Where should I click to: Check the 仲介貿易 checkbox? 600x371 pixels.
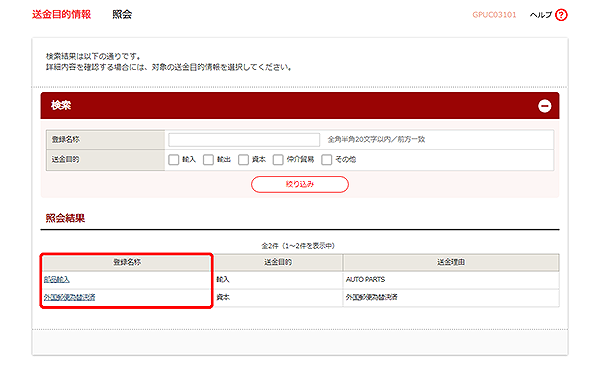point(278,159)
